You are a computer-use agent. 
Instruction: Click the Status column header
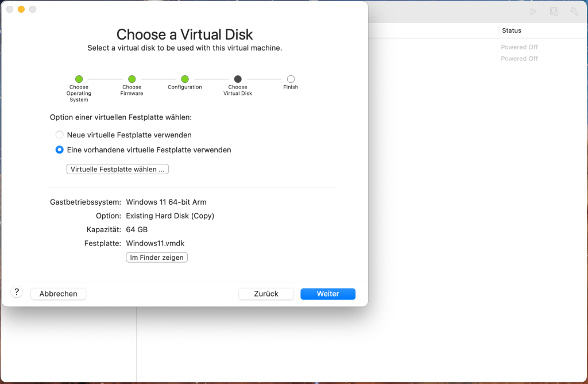tap(512, 30)
